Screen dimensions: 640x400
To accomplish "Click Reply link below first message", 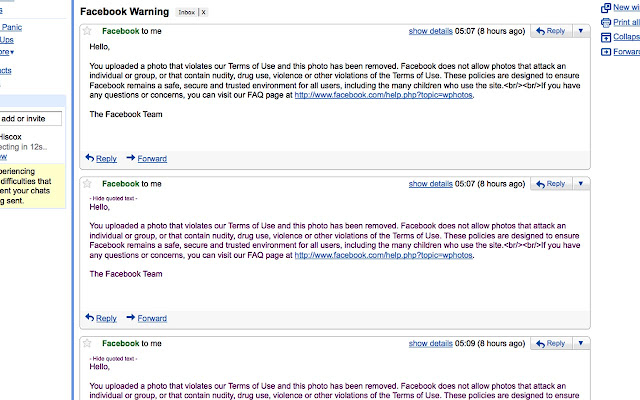I will coord(106,158).
